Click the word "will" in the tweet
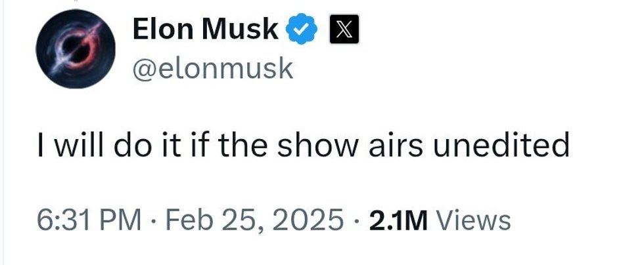Screen dimensions: 644x265 point(78,145)
